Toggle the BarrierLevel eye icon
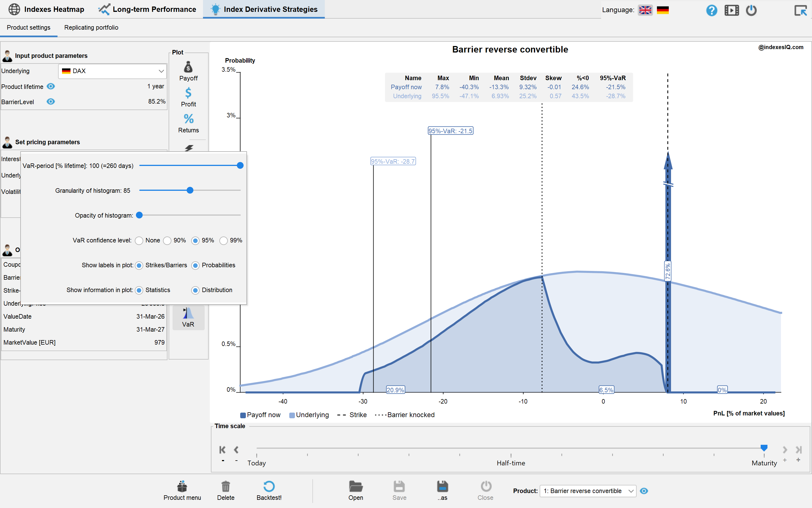The height and width of the screenshot is (508, 812). [x=51, y=102]
